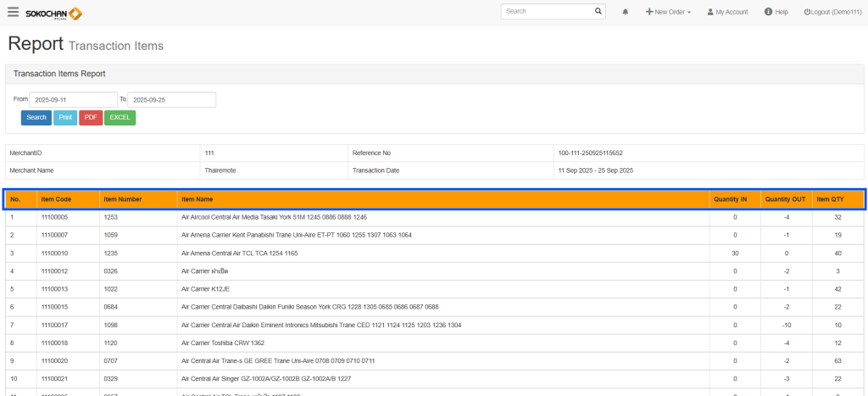Sort by the Item Code column header
Screen dimensions: 868x396
pos(57,200)
